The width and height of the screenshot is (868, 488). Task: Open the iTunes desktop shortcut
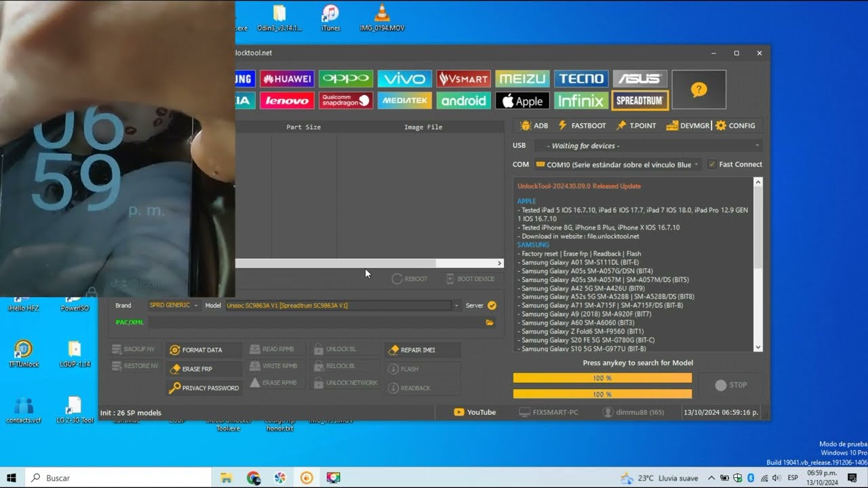pyautogui.click(x=330, y=18)
